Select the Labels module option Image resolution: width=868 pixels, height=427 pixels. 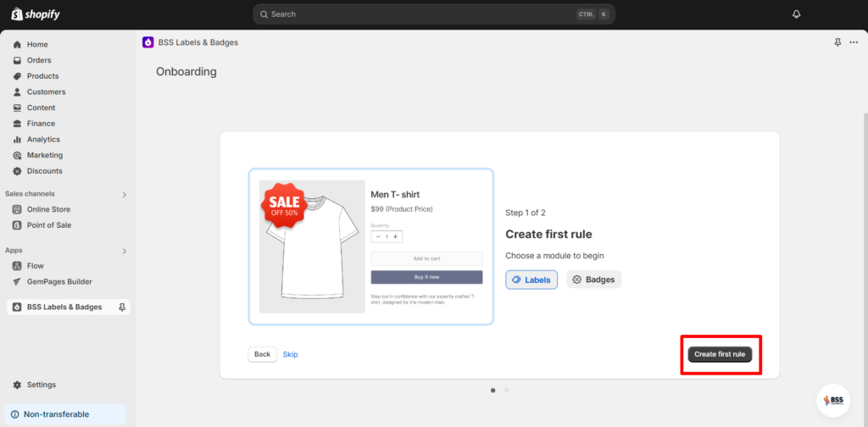[x=531, y=280]
